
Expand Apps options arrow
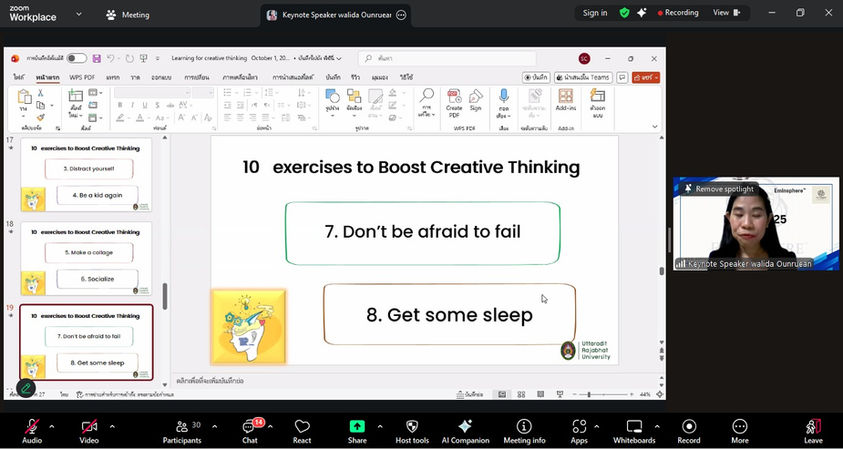[596, 427]
